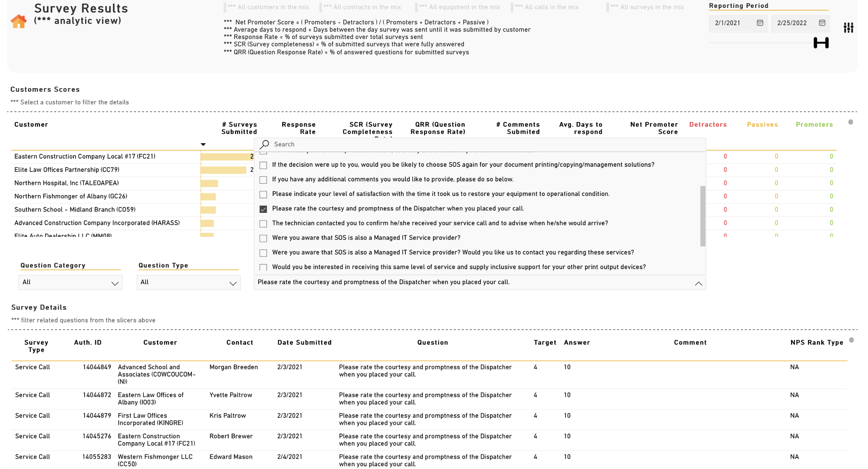
Task: Select customer Southern School - Midland Branch
Action: (x=75, y=210)
